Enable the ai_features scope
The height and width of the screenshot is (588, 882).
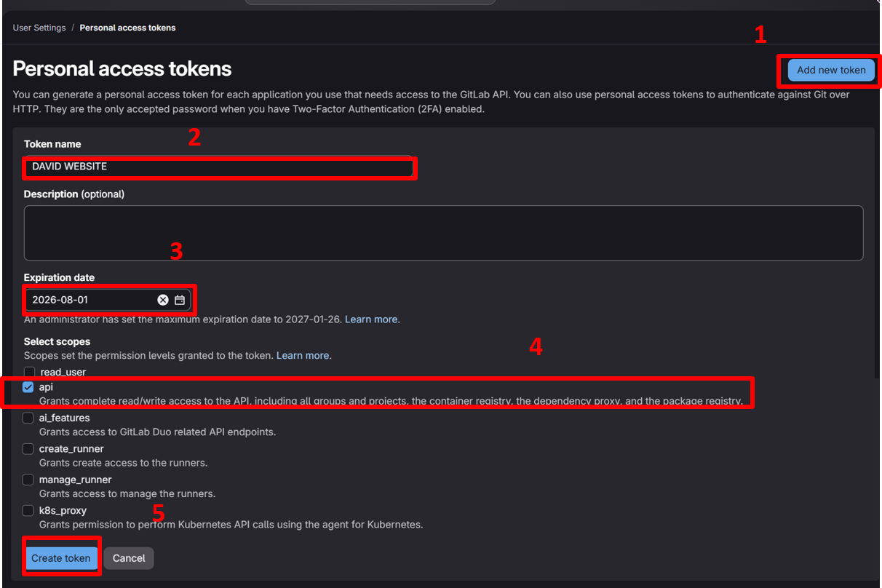[x=28, y=418]
